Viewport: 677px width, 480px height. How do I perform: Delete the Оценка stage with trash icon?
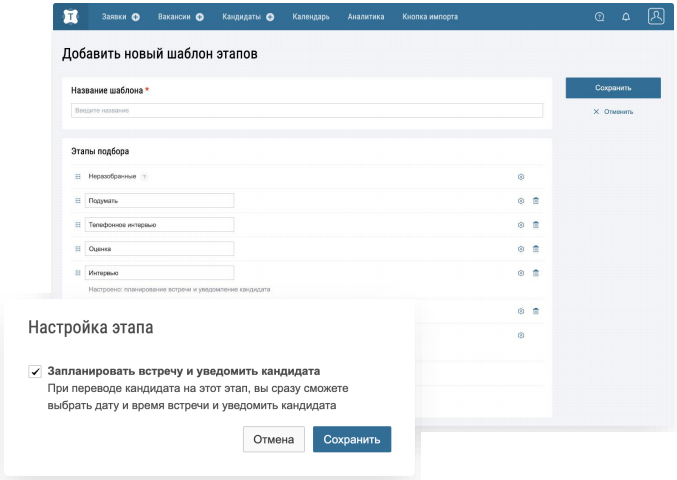tap(536, 249)
